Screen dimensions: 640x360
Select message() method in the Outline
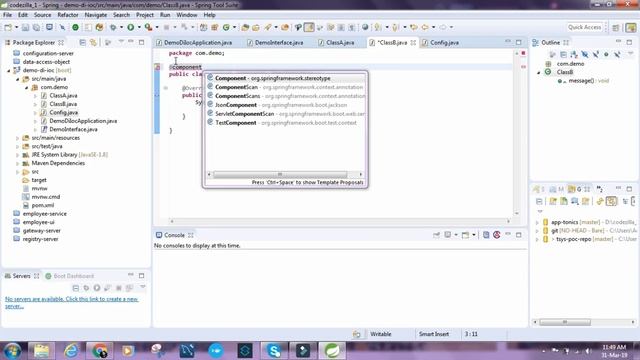click(581, 81)
